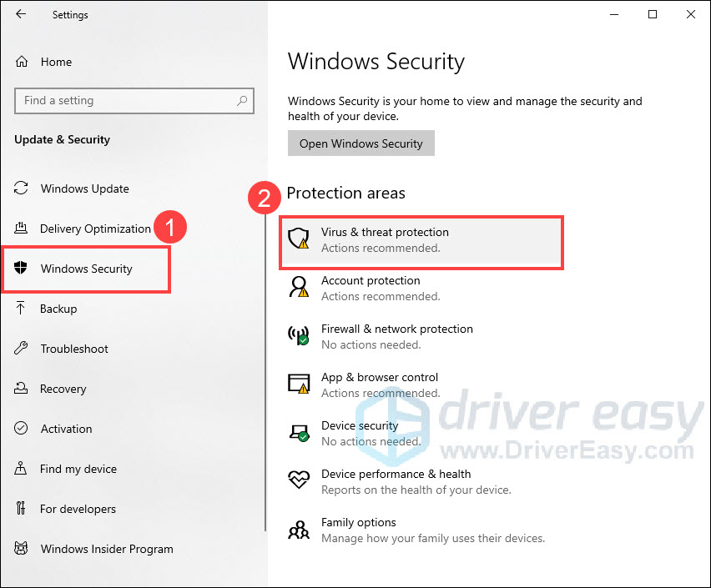Click the Home house icon

point(22,62)
